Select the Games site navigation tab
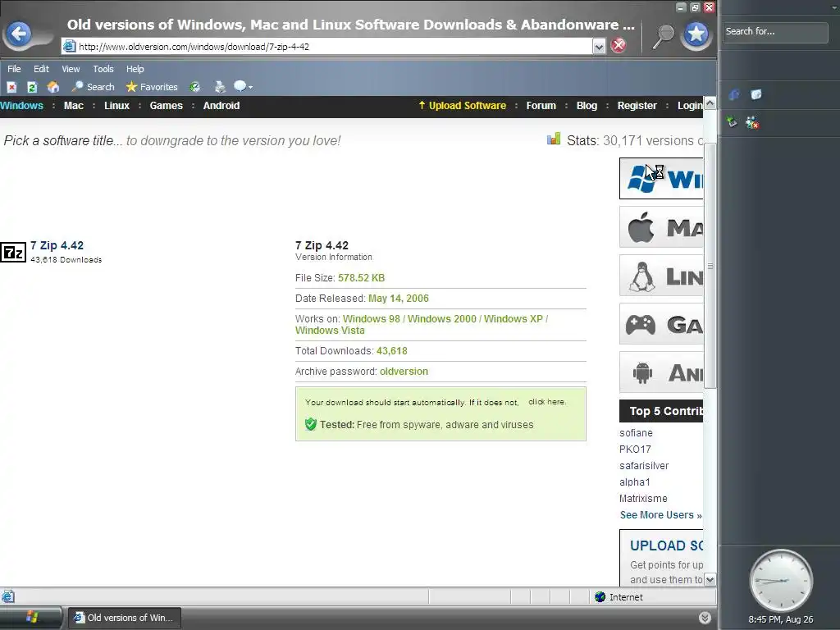The height and width of the screenshot is (630, 840). pos(166,106)
